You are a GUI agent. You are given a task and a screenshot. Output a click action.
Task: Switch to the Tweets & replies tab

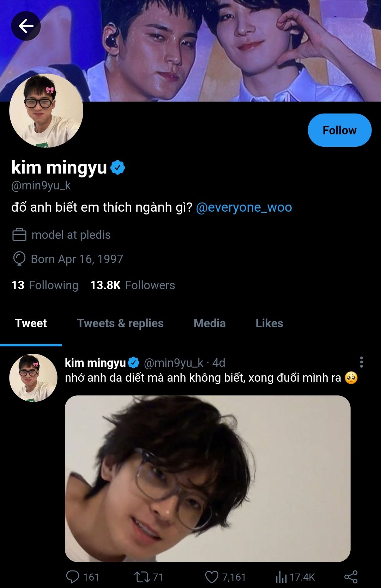coord(120,323)
